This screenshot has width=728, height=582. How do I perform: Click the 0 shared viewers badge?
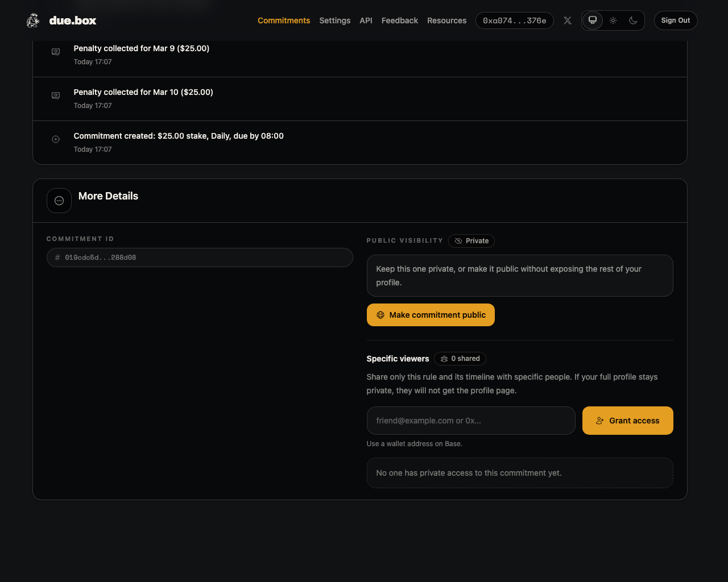click(x=460, y=359)
